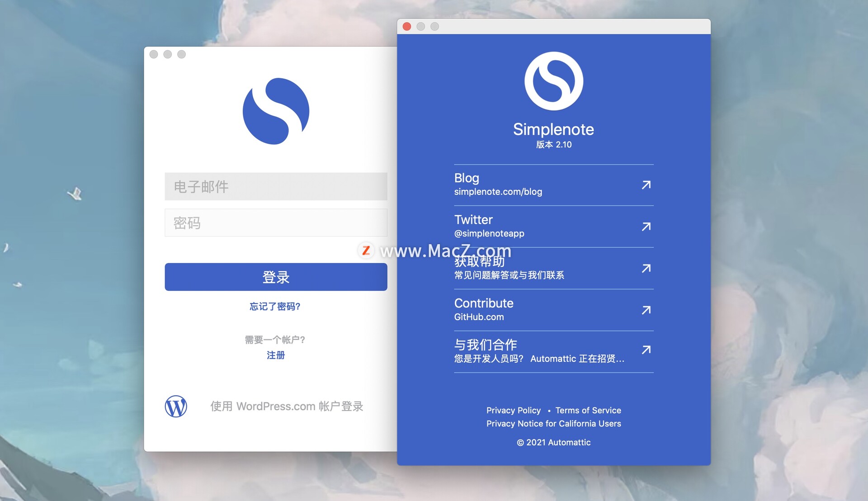Click the arrow next to 与我们合作
This screenshot has width=868, height=501.
[x=646, y=350]
